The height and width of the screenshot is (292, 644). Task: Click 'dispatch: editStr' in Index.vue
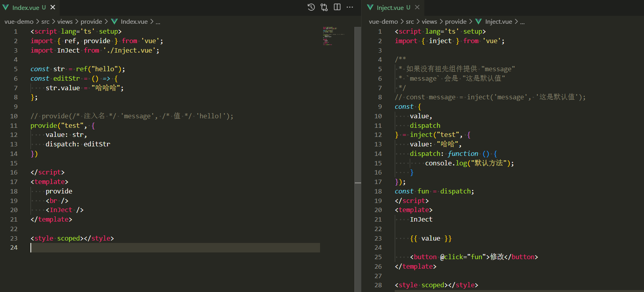pyautogui.click(x=78, y=144)
